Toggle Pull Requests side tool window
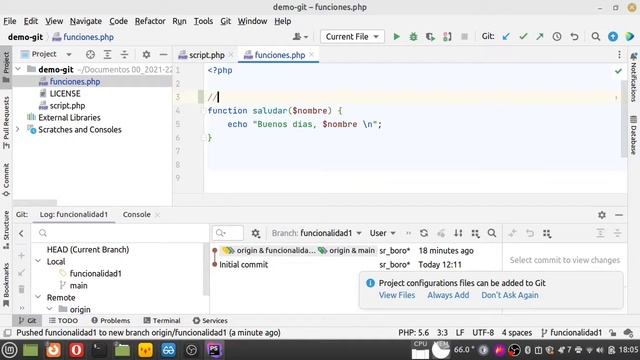This screenshot has width=640, height=360. 6,122
